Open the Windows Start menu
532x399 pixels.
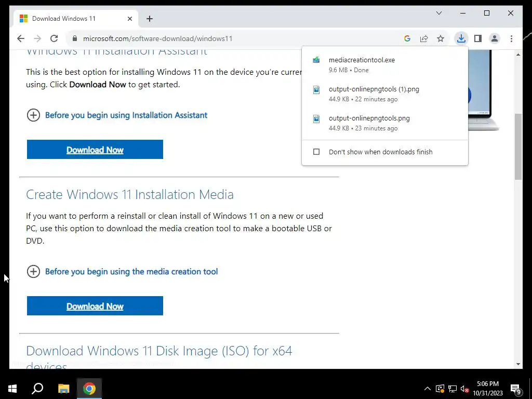(x=12, y=389)
